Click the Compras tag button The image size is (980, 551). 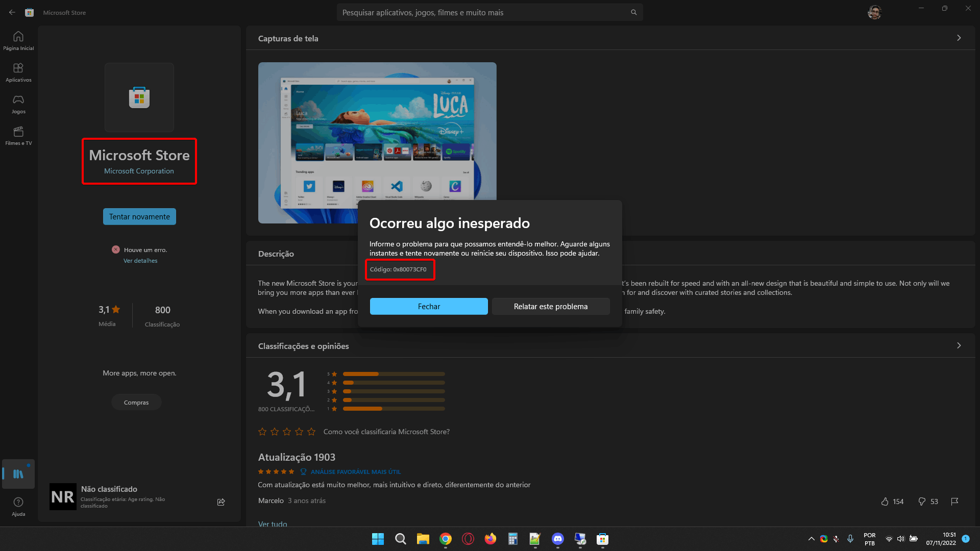pos(136,402)
